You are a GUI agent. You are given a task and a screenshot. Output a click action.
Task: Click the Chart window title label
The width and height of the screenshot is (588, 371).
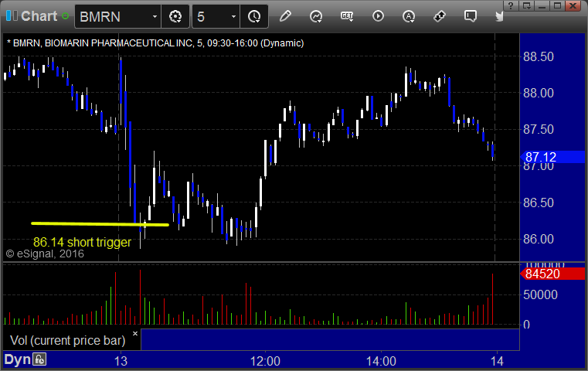pos(39,15)
